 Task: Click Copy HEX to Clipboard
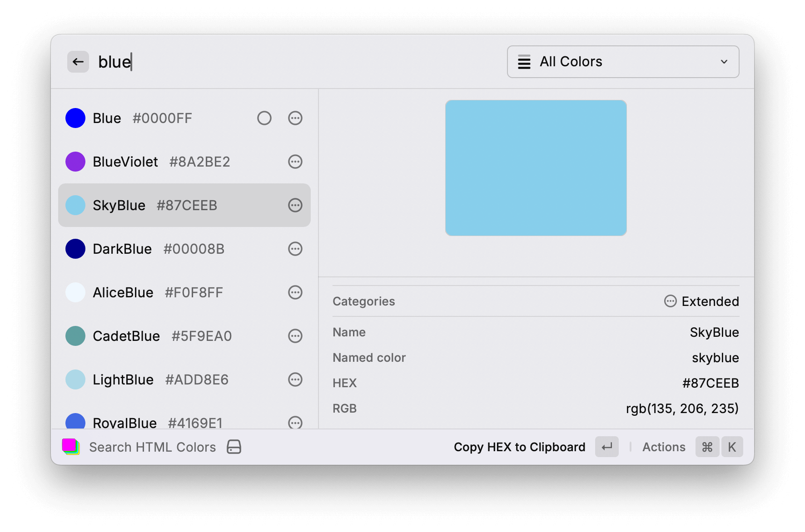519,447
